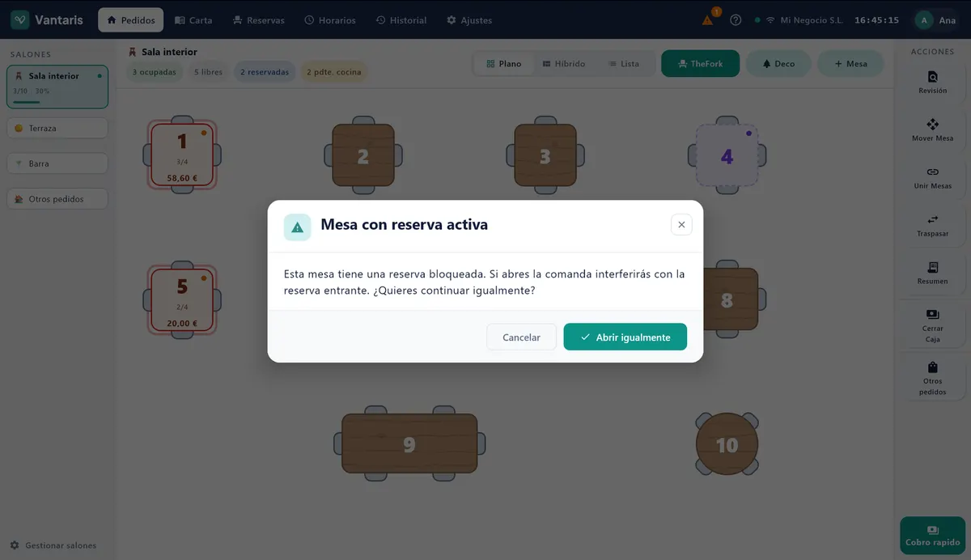The width and height of the screenshot is (971, 560).
Task: Select Otros pedidos in the salons list
Action: (x=57, y=199)
